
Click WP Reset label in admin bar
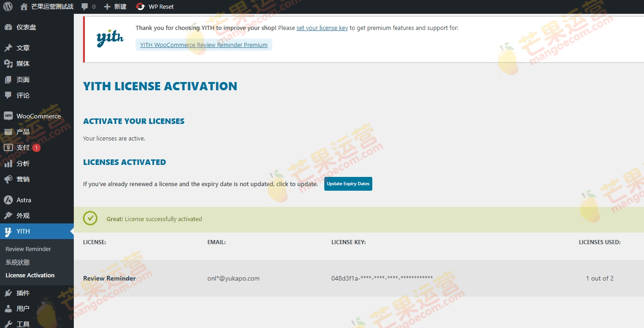pyautogui.click(x=161, y=7)
